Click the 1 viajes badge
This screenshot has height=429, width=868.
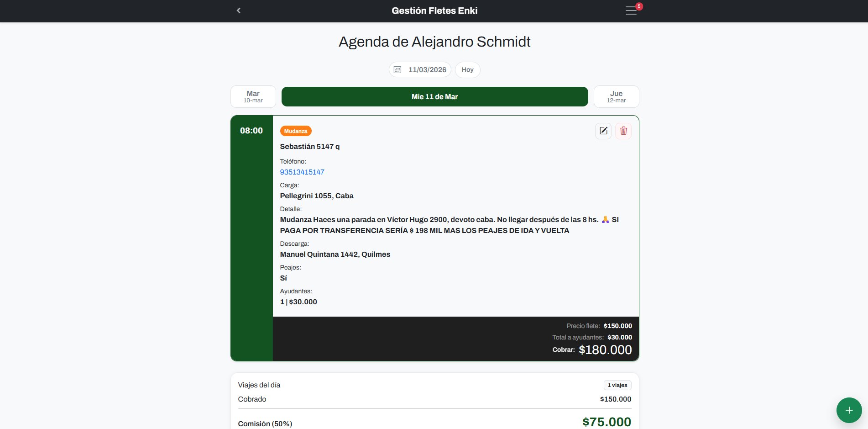click(x=617, y=385)
